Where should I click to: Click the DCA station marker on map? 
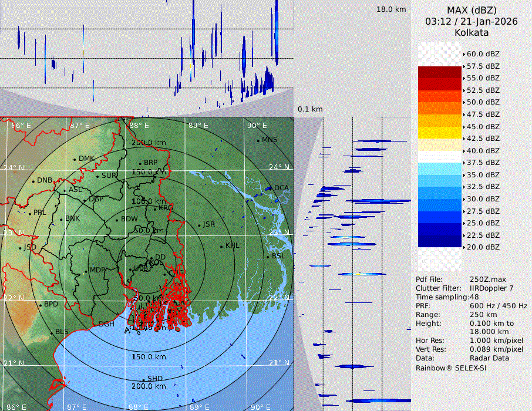271,188
